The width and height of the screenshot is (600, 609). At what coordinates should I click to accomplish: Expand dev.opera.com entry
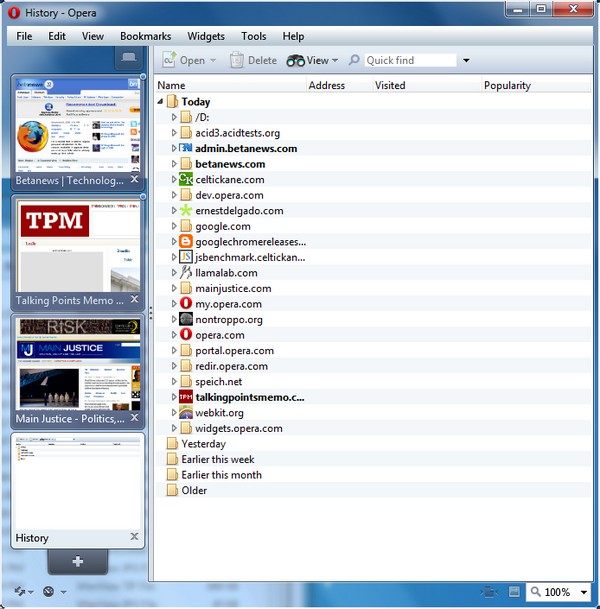[x=174, y=195]
